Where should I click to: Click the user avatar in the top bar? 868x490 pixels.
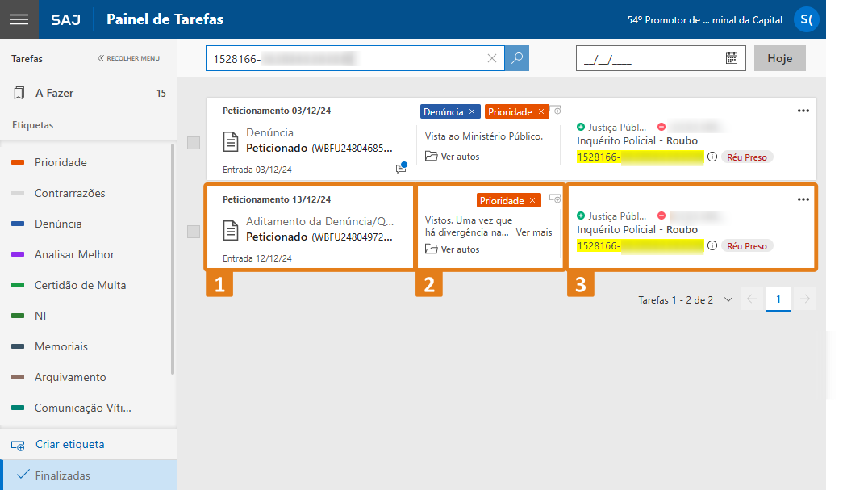pos(807,19)
